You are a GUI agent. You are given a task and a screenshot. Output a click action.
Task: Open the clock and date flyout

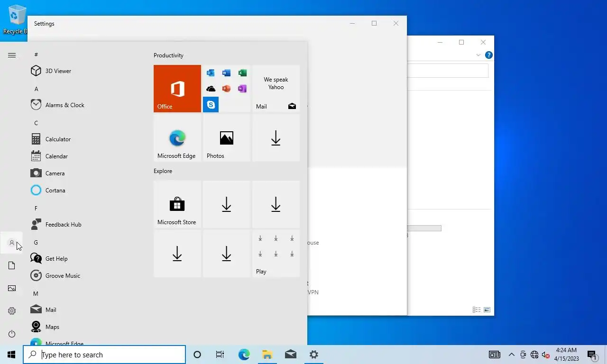[x=566, y=355]
